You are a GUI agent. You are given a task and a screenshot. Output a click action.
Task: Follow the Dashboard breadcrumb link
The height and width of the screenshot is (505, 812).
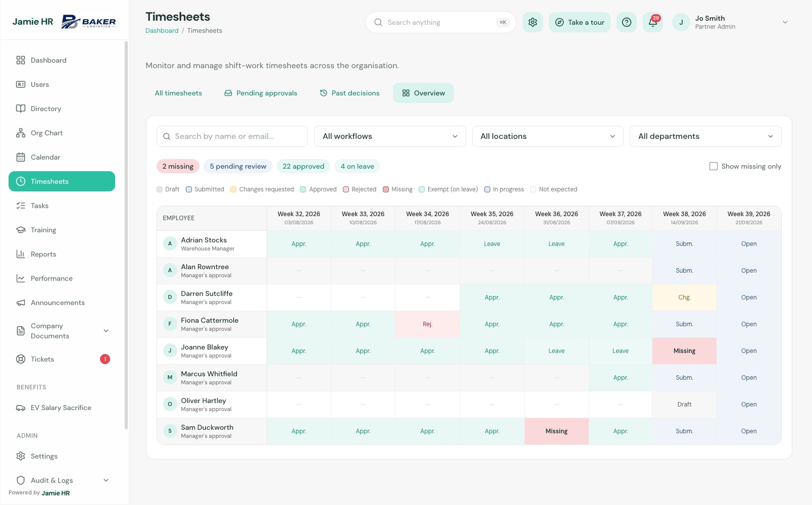[162, 31]
